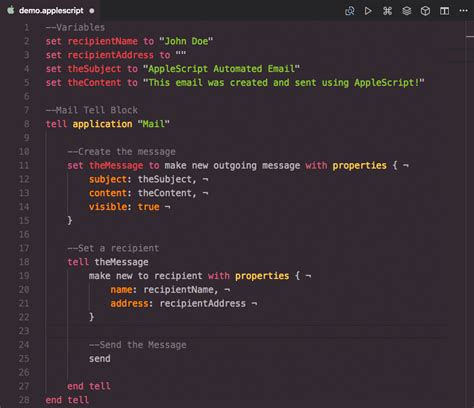This screenshot has height=408, width=474.
Task: Click the word application on line 8
Action: click(x=102, y=124)
